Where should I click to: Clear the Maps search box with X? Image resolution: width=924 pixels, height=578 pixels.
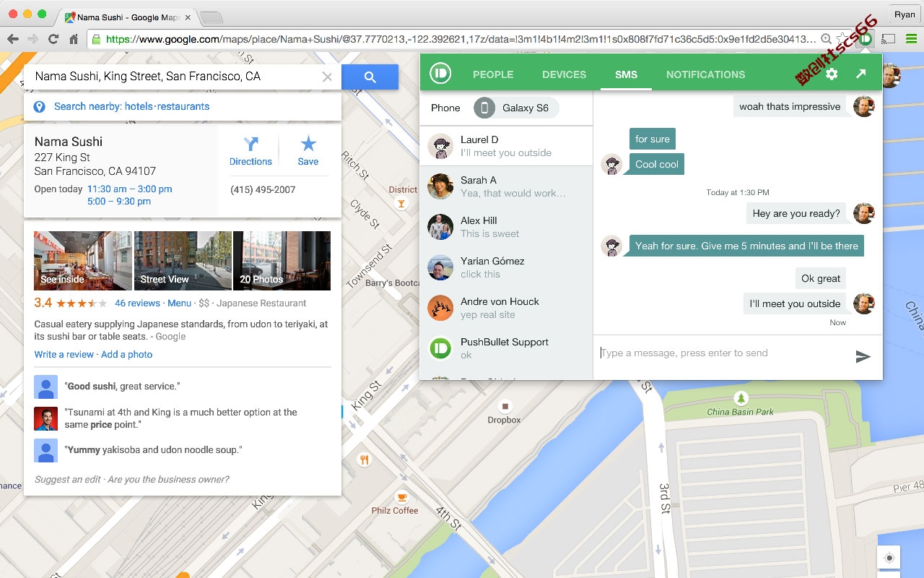pyautogui.click(x=327, y=77)
